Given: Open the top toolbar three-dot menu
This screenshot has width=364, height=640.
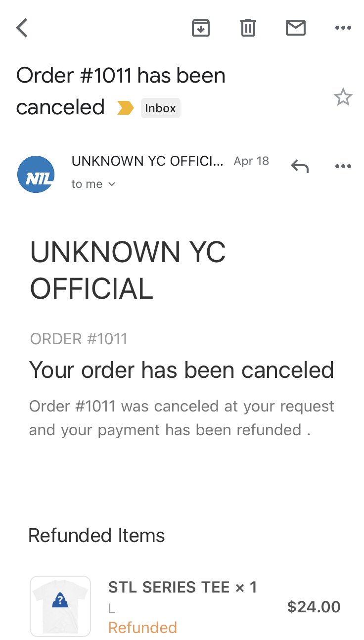Looking at the screenshot, I should (x=343, y=28).
